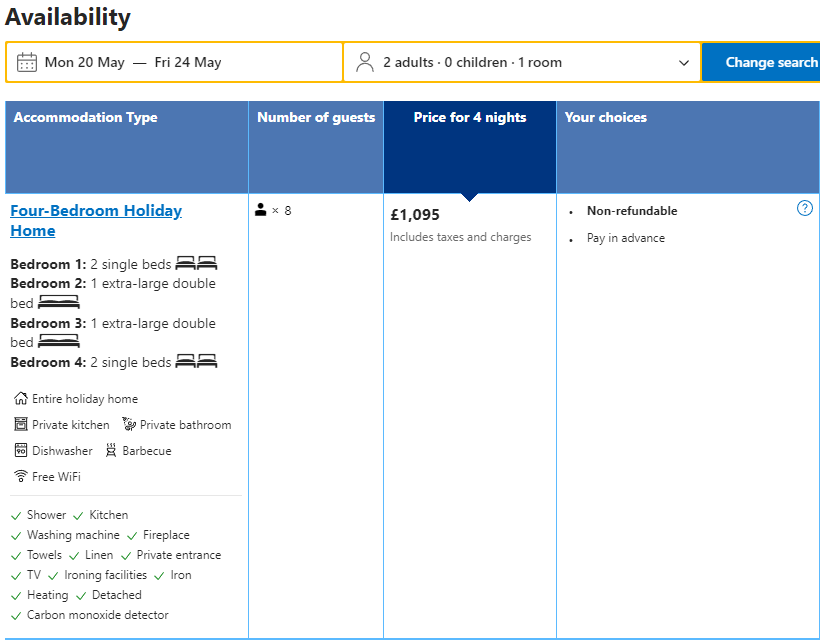Expand the guests dropdown chevron arrow
Screen dimensions: 820x640
tap(684, 63)
